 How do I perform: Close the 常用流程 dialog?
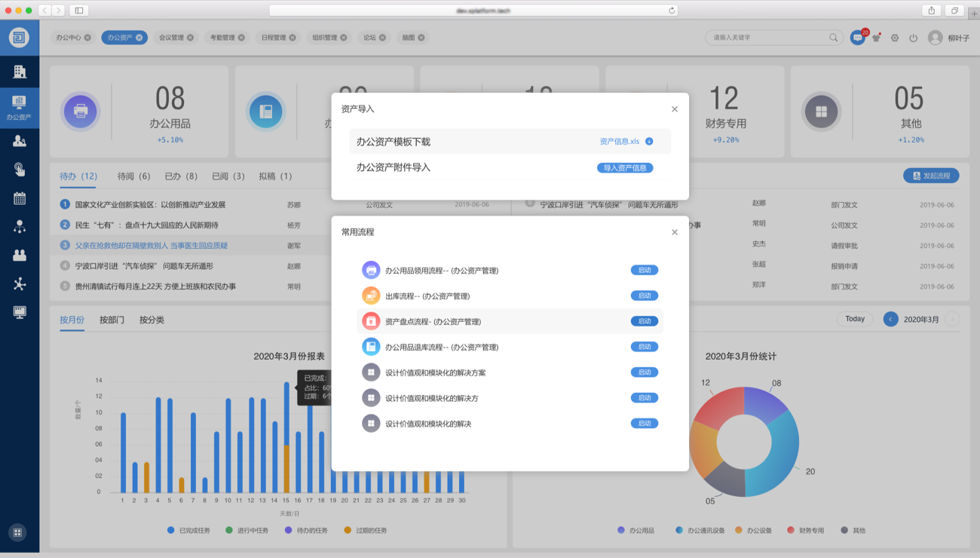[675, 232]
